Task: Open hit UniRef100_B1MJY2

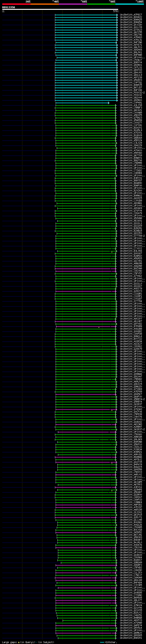Action: coord(131,613)
